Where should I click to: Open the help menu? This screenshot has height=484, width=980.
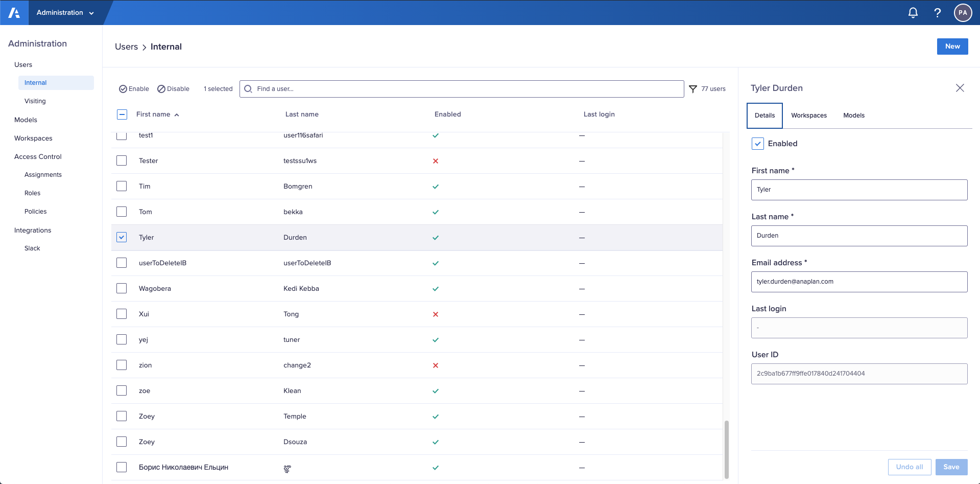(x=937, y=12)
